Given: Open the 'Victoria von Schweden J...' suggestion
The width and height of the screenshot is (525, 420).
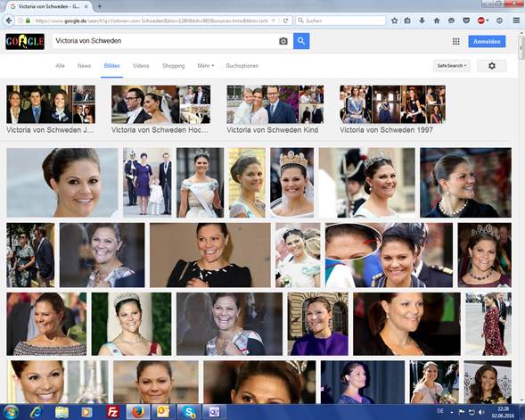Looking at the screenshot, I should pos(51,110).
